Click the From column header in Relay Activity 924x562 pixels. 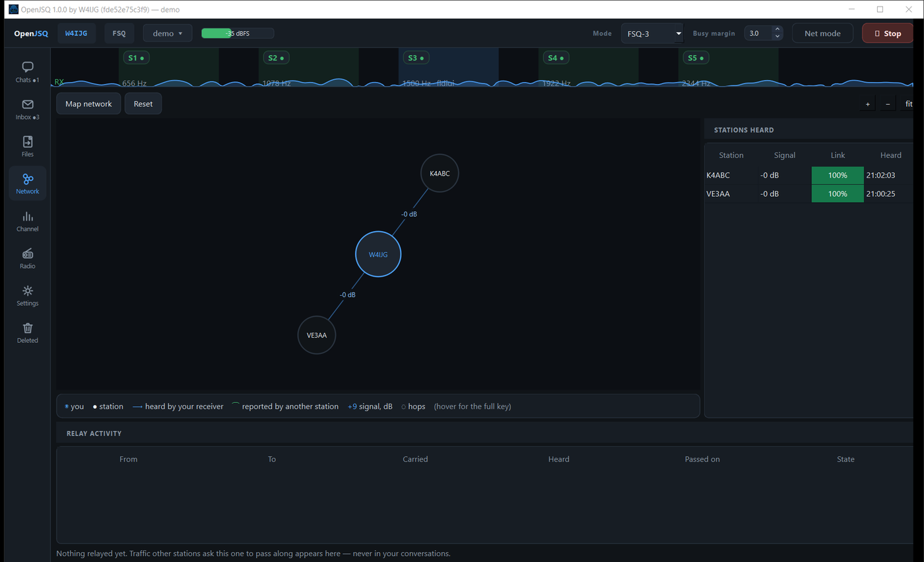tap(129, 459)
